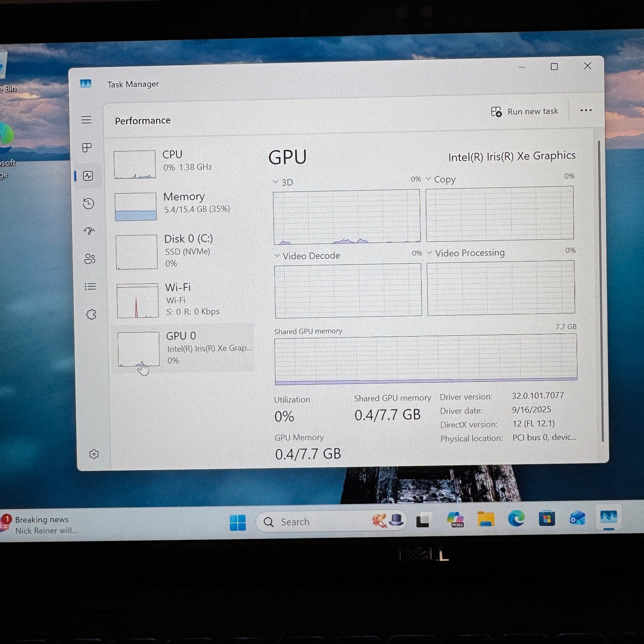Click the Run new task button
The image size is (644, 644).
525,112
